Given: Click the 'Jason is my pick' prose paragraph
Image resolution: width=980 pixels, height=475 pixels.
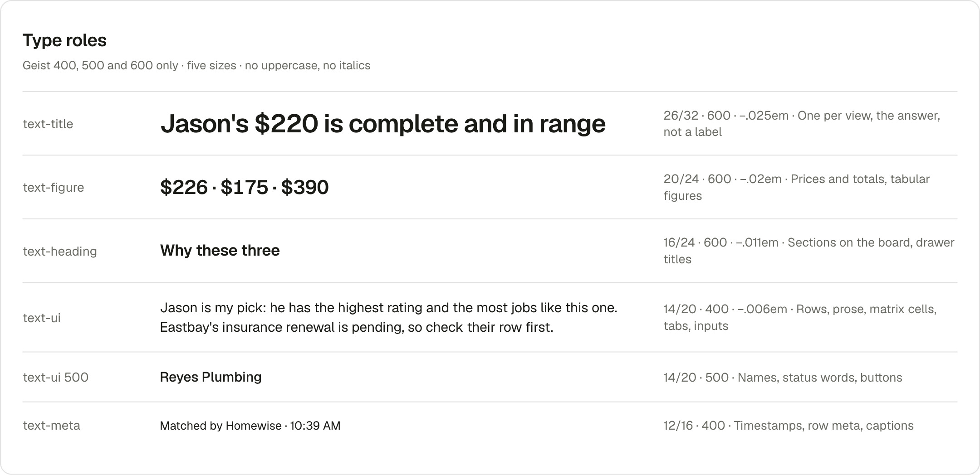Looking at the screenshot, I should pyautogui.click(x=389, y=317).
